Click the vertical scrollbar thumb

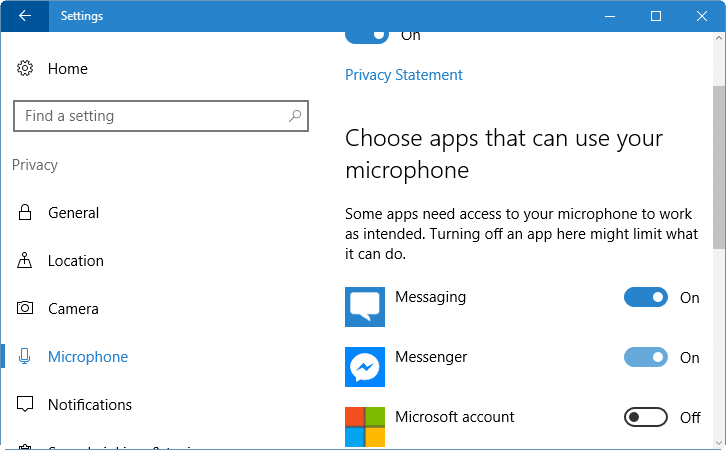tap(719, 168)
